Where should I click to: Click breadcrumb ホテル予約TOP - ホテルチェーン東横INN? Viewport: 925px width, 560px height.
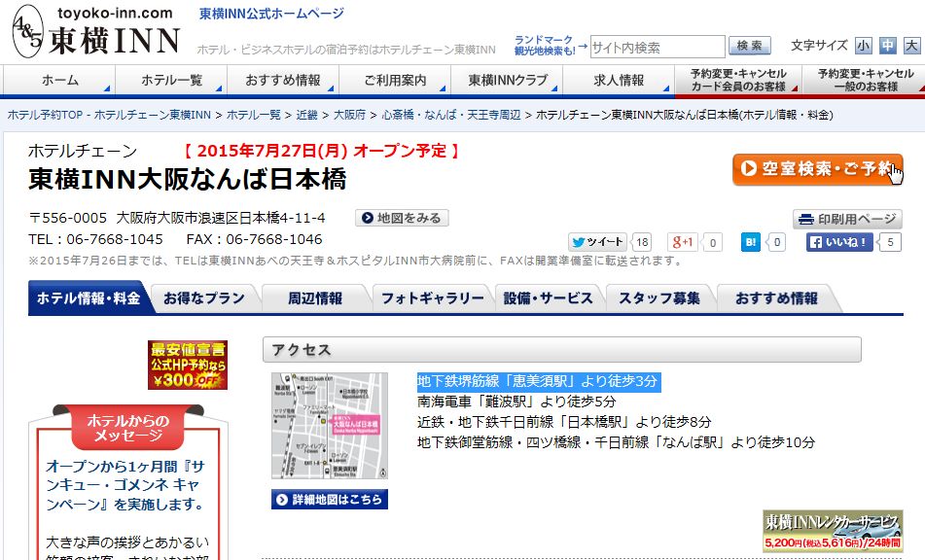[109, 115]
